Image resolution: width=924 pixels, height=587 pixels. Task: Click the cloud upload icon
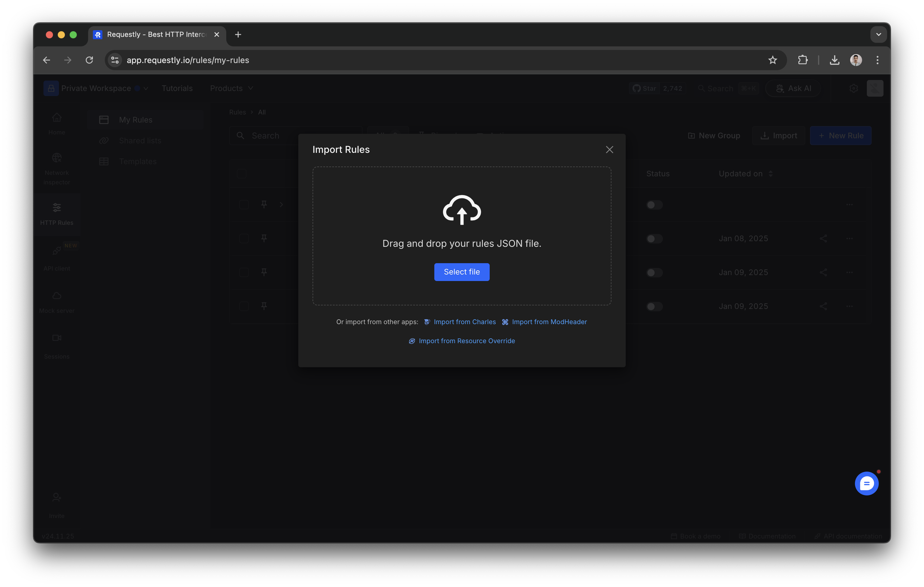pyautogui.click(x=462, y=210)
